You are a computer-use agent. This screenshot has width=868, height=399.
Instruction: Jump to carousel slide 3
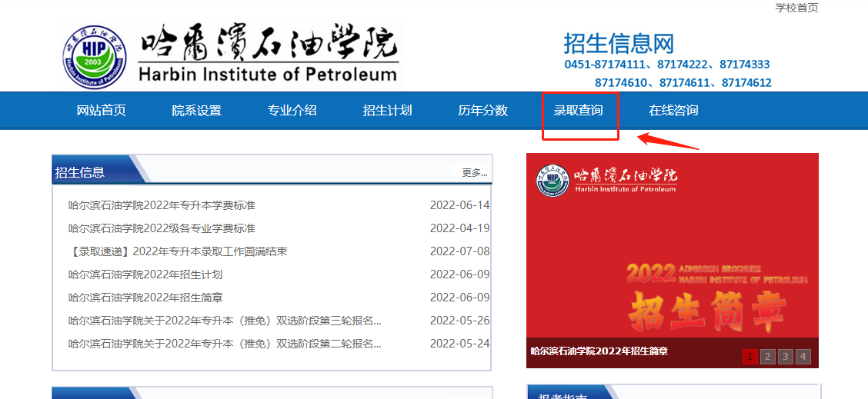click(x=785, y=356)
